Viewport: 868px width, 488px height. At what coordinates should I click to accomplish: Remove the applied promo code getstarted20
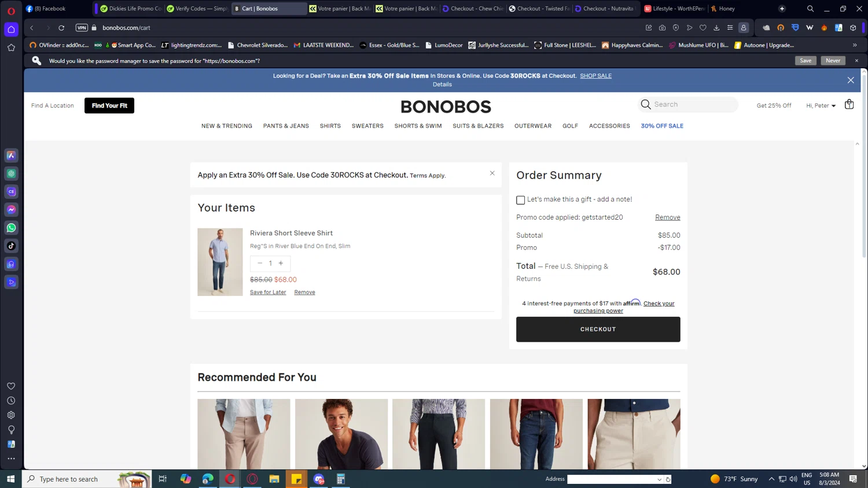click(x=668, y=217)
